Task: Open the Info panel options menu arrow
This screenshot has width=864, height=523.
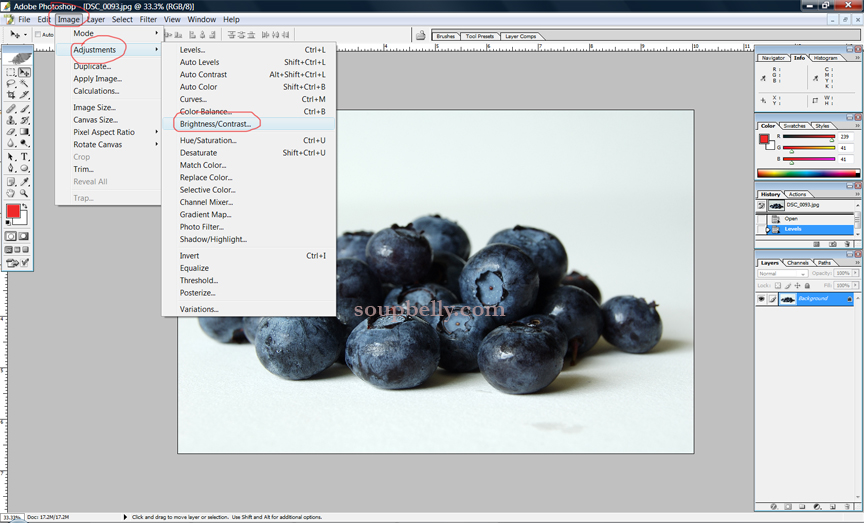Action: tap(857, 57)
